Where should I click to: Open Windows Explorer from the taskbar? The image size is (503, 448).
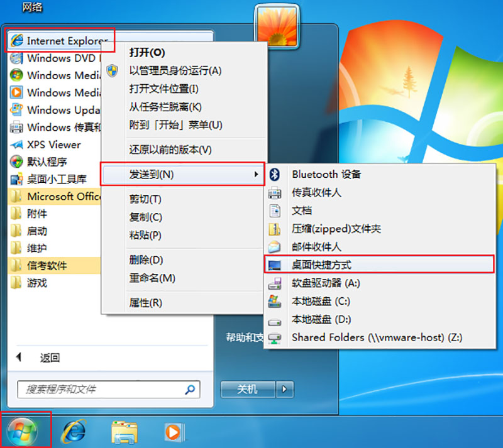tap(124, 433)
